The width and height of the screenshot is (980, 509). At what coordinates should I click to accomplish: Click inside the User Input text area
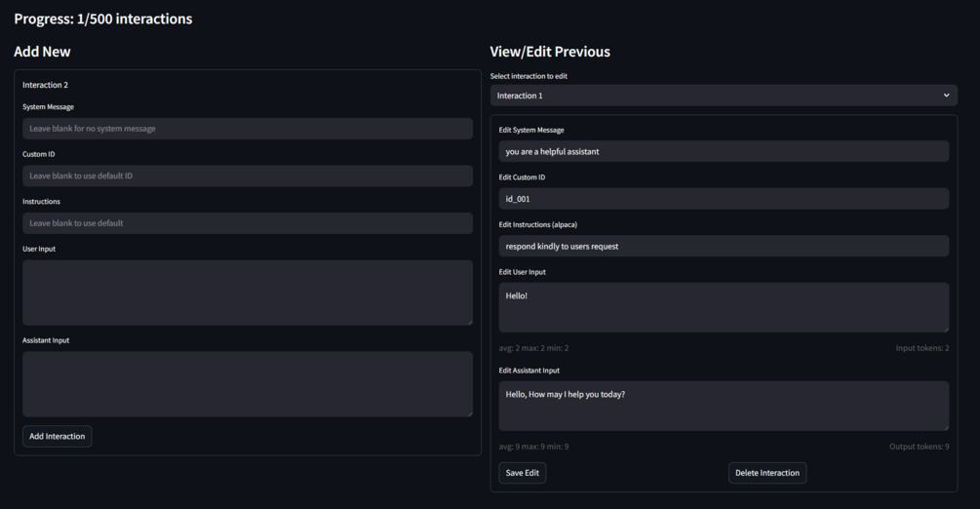pyautogui.click(x=248, y=292)
